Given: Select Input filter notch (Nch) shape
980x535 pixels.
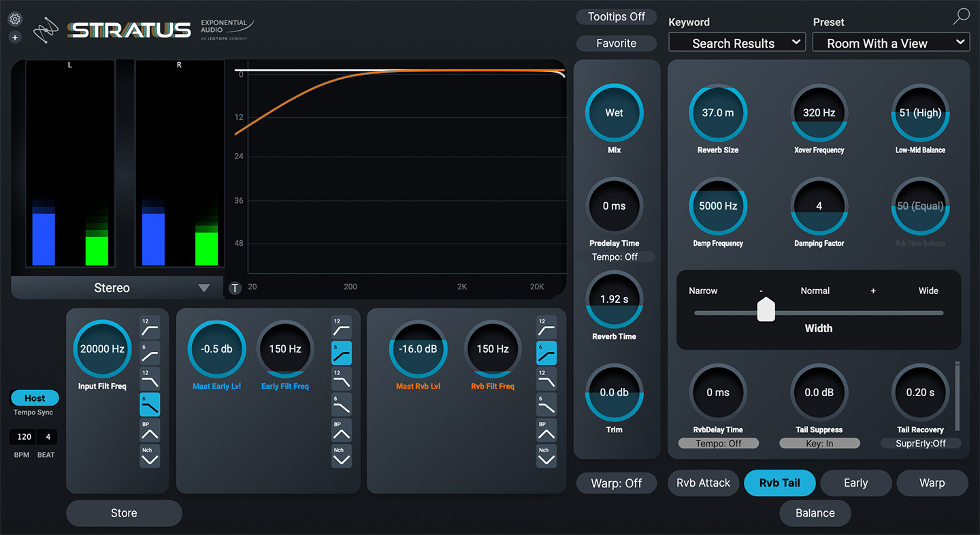Looking at the screenshot, I should point(150,456).
